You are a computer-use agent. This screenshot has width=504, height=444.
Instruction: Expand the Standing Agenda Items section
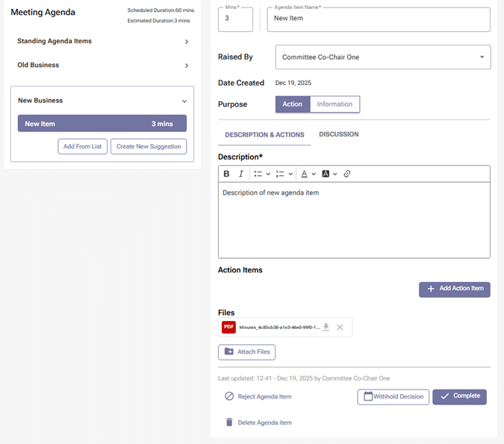click(x=186, y=42)
